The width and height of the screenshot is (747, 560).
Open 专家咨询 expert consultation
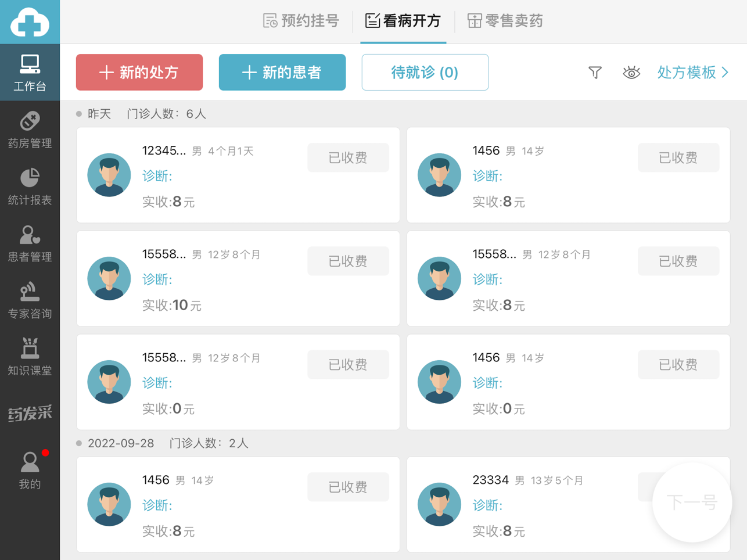[30, 300]
